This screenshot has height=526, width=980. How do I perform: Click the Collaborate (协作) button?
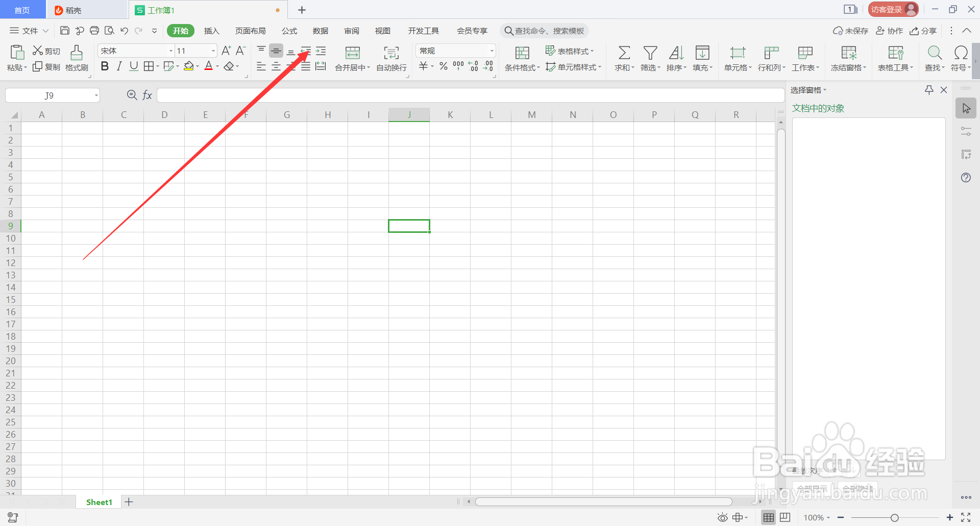tap(889, 31)
